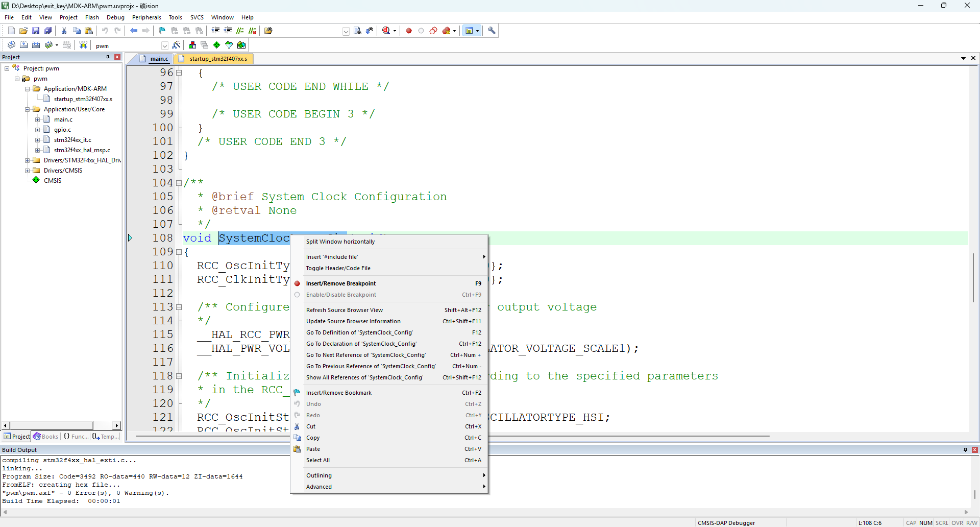Open the Outlining submenu

coord(389,475)
